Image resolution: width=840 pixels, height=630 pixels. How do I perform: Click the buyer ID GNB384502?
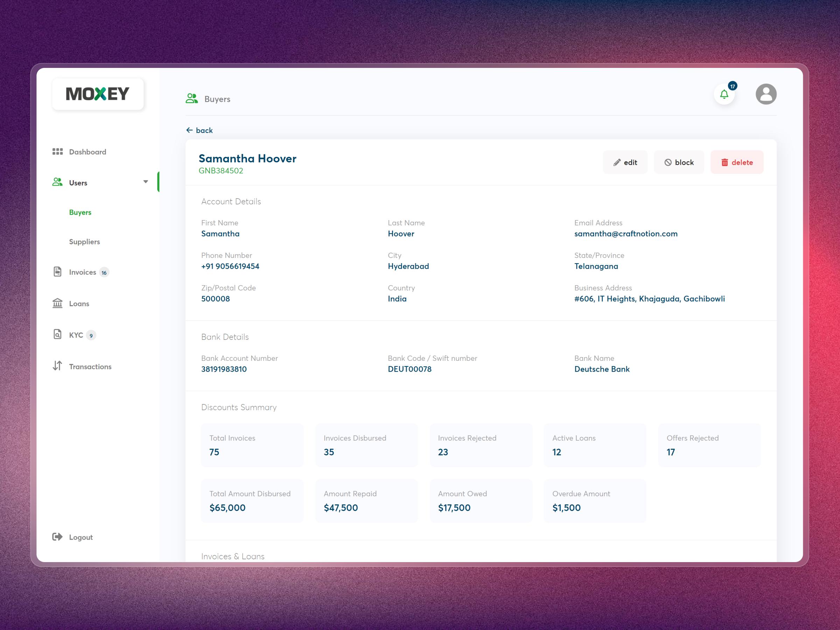(x=221, y=170)
